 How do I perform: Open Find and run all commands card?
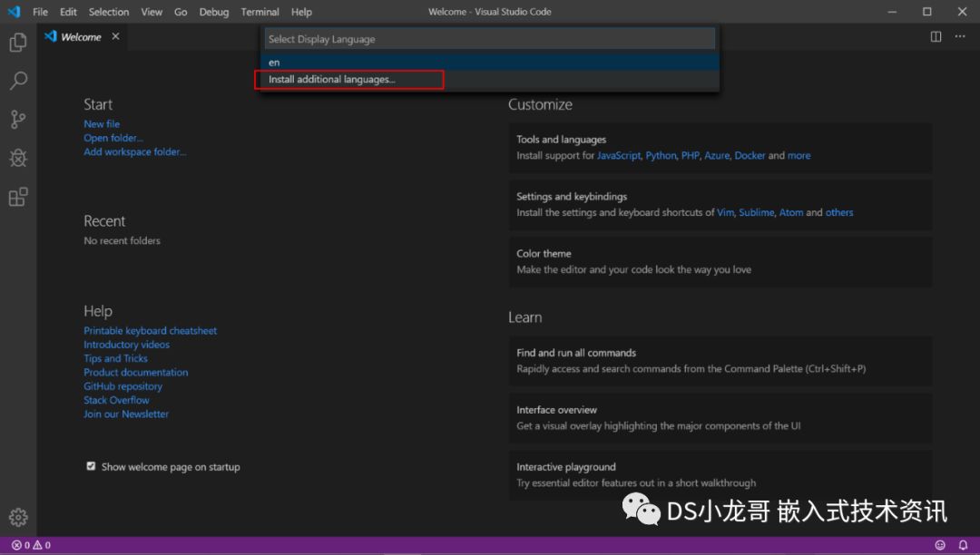720,361
